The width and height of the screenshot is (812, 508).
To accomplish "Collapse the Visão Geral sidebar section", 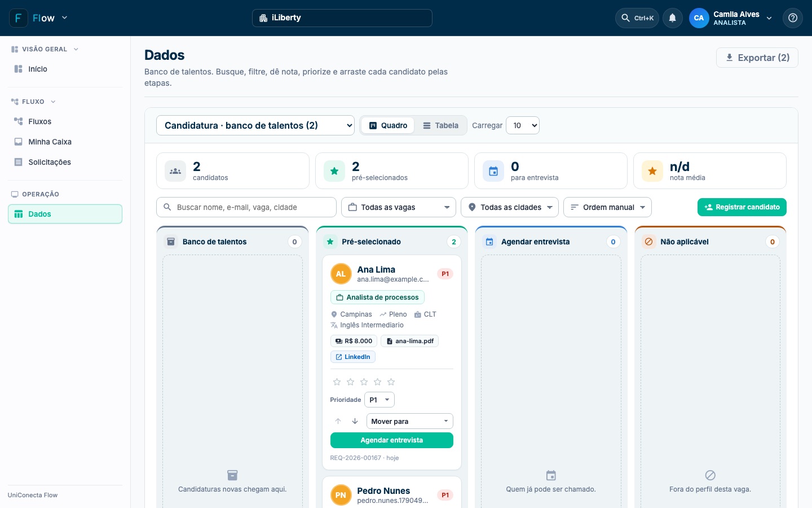I will pyautogui.click(x=45, y=49).
